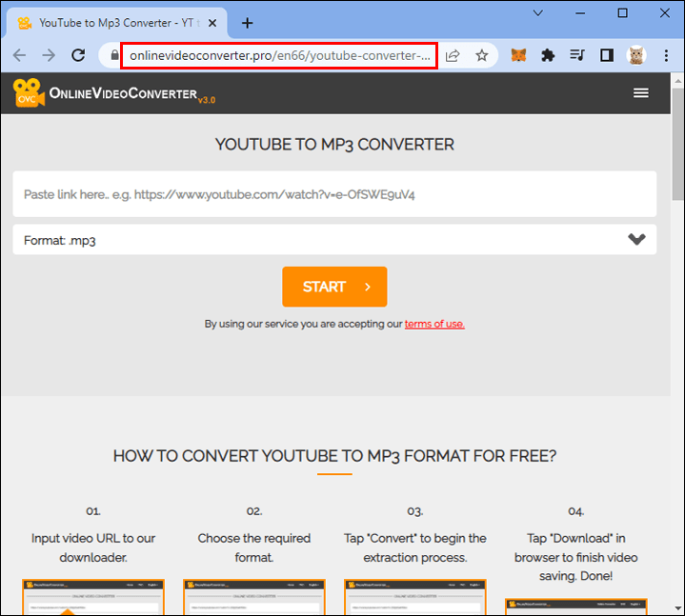
Task: Go back to the previous page
Action: pyautogui.click(x=20, y=55)
